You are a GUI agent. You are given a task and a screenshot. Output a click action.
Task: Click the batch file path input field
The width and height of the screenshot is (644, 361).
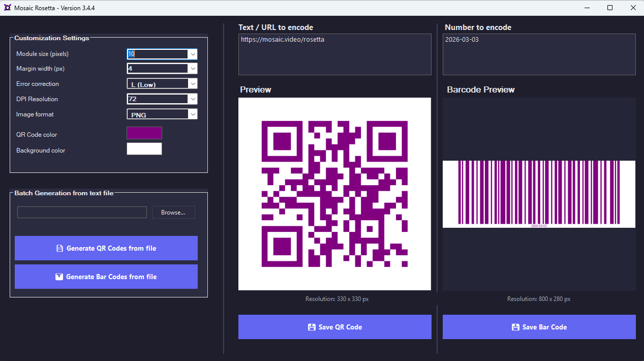coord(82,213)
